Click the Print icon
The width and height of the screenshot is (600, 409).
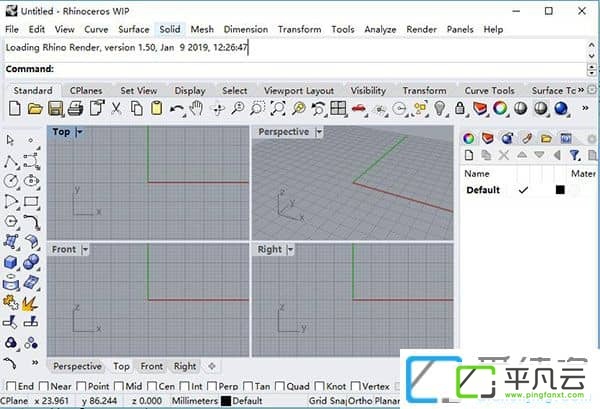point(75,109)
